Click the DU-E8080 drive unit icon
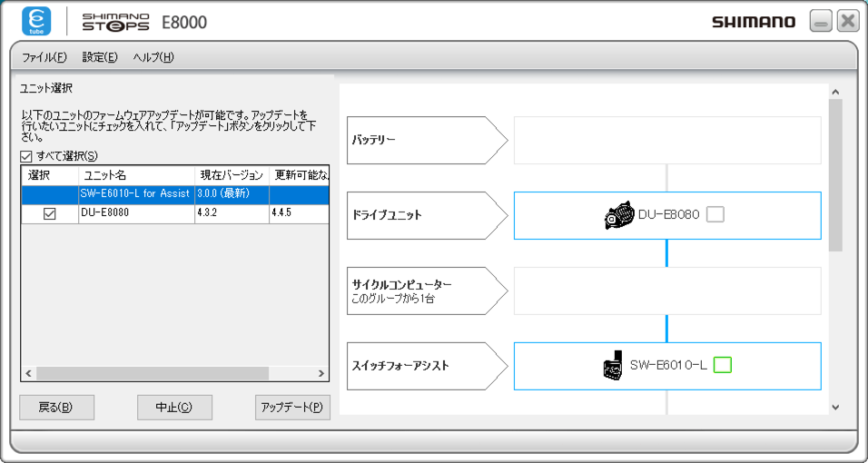The height and width of the screenshot is (463, 868). (x=618, y=215)
